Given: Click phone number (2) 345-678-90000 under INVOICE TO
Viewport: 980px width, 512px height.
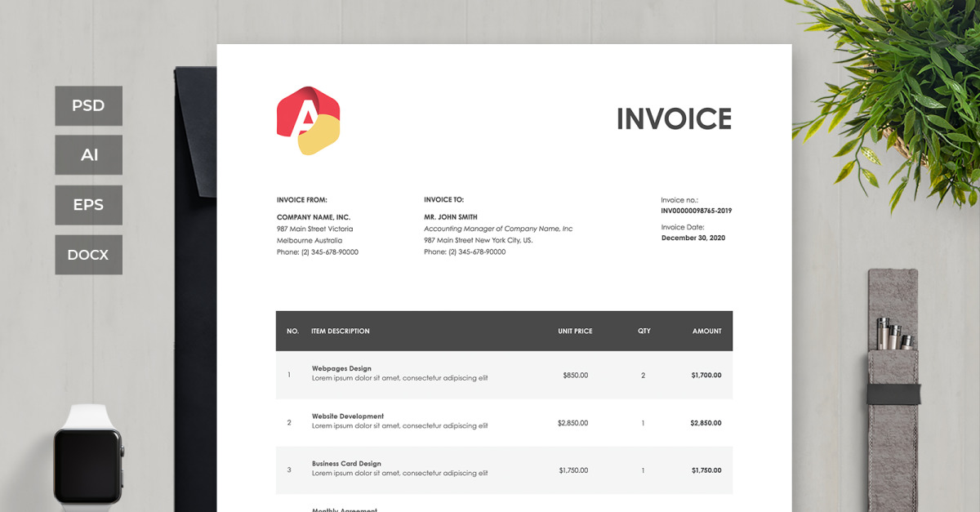Looking at the screenshot, I should click(464, 252).
